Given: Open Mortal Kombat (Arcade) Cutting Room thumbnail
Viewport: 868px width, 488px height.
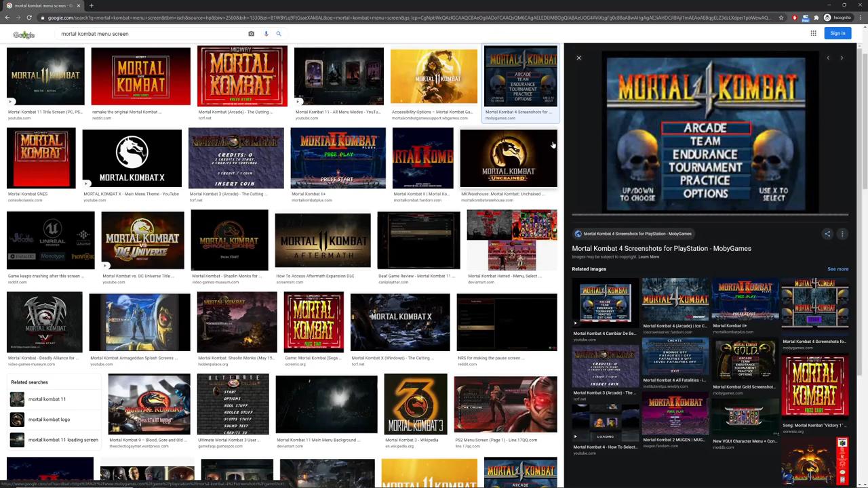Looking at the screenshot, I should coord(242,76).
